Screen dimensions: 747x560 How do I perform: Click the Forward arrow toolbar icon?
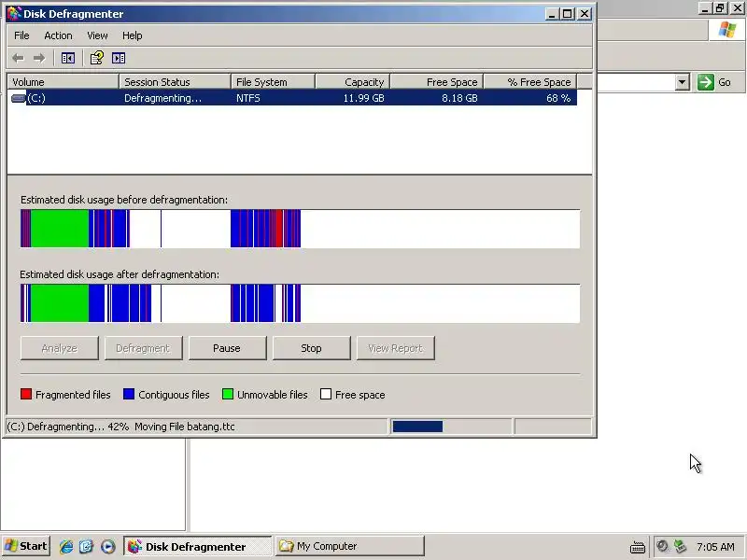[39, 58]
